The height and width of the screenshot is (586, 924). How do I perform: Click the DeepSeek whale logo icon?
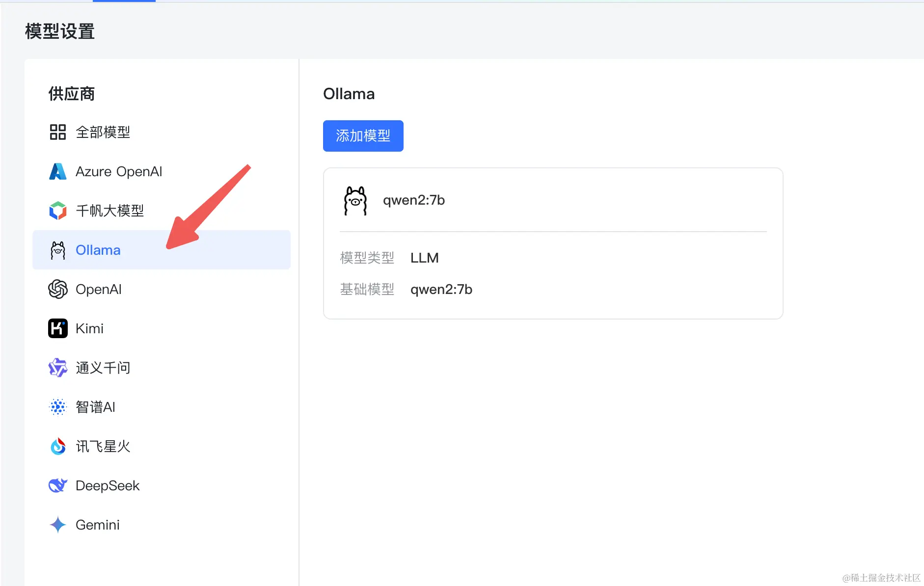point(58,485)
